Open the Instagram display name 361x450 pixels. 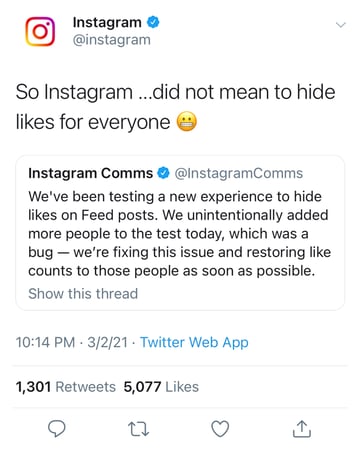click(x=107, y=22)
